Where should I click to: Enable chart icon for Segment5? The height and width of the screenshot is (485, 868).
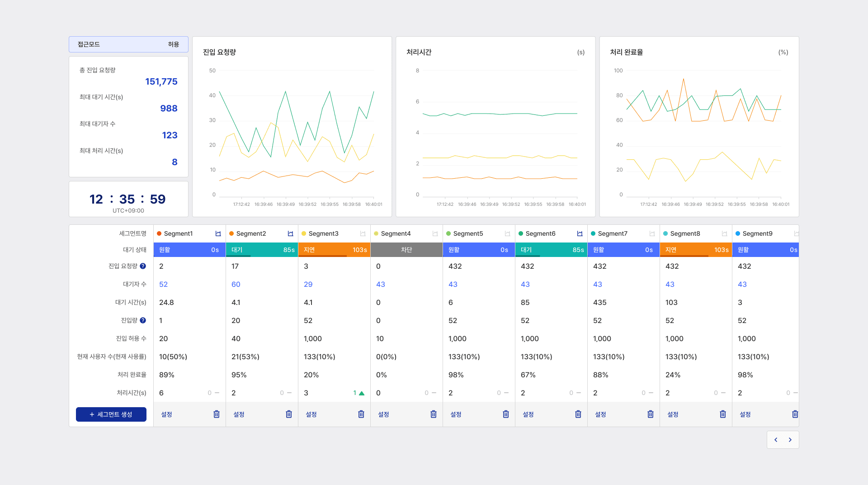[507, 234]
